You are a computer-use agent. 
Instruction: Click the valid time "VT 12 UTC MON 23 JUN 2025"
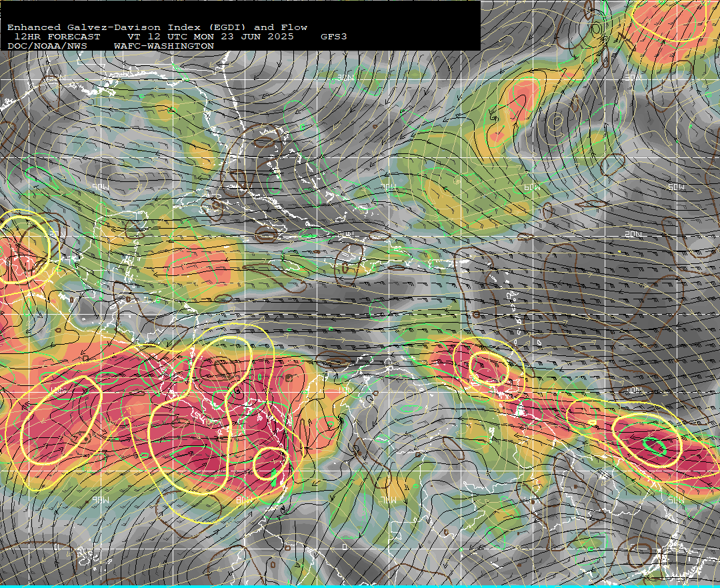coord(210,37)
